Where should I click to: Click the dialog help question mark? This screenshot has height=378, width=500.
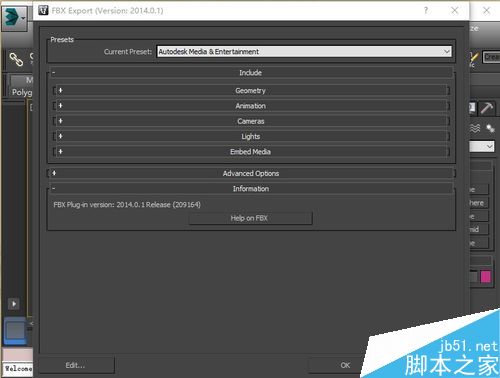[426, 11]
